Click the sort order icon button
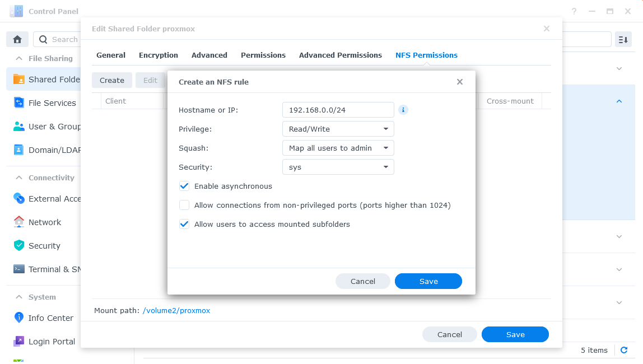The width and height of the screenshot is (643, 364). (623, 39)
